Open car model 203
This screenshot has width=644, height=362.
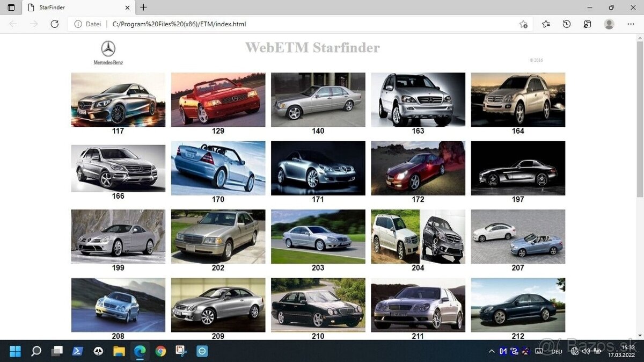tap(318, 236)
